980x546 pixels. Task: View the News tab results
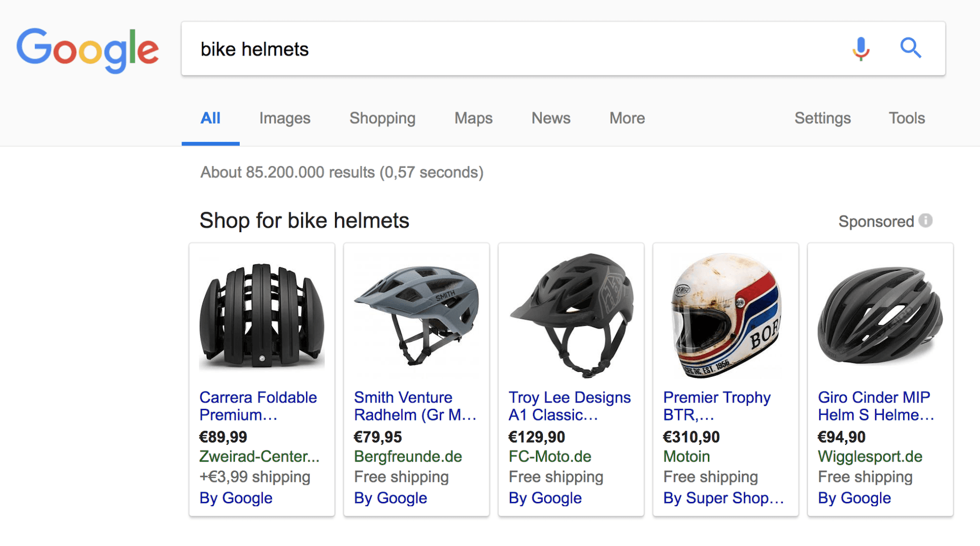coord(551,118)
